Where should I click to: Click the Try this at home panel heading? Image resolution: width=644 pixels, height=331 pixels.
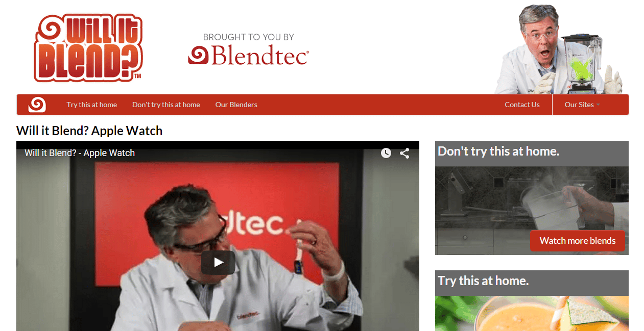click(483, 281)
